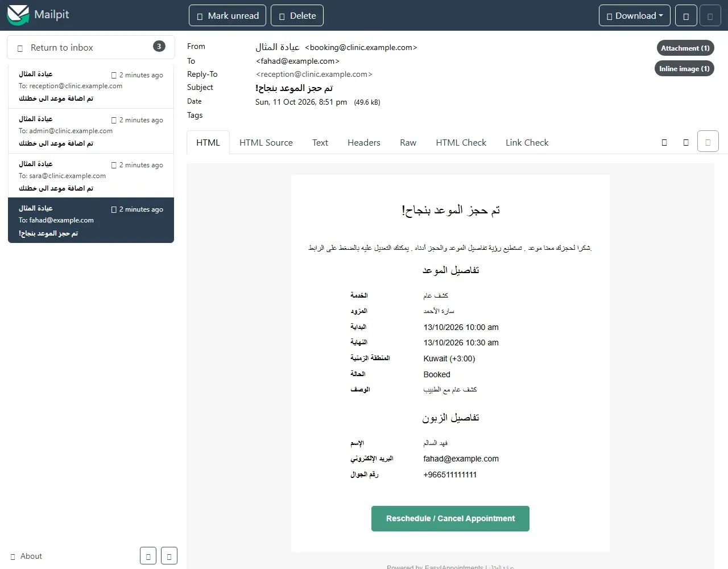728x569 pixels.
Task: Click the Inline image (1) badge
Action: coord(684,69)
